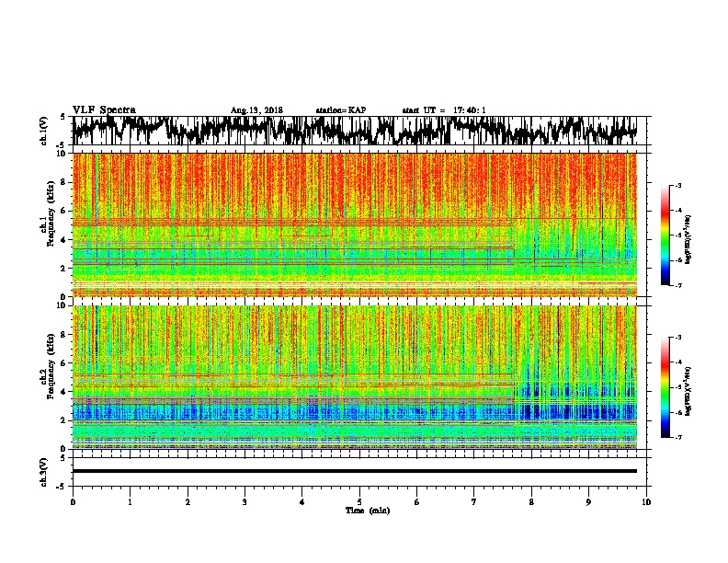Click the "station=KAP" header label
Image resolution: width=728 pixels, height=563 pixels.
[x=341, y=110]
